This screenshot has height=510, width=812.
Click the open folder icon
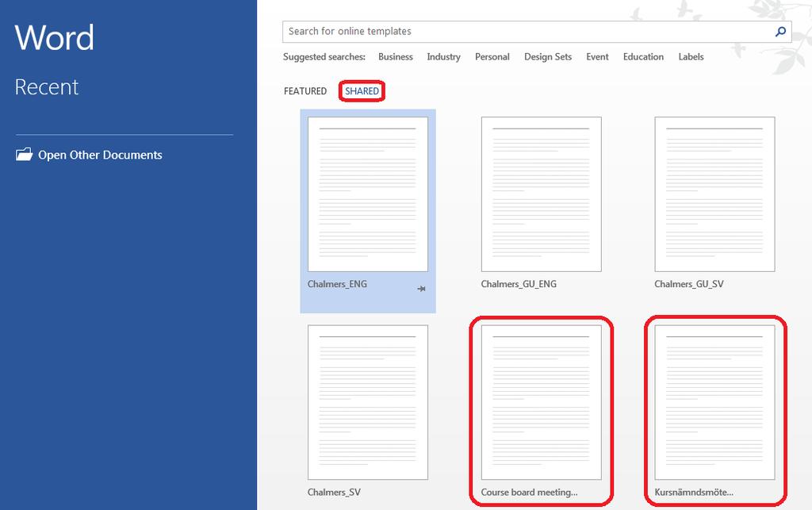click(x=24, y=155)
